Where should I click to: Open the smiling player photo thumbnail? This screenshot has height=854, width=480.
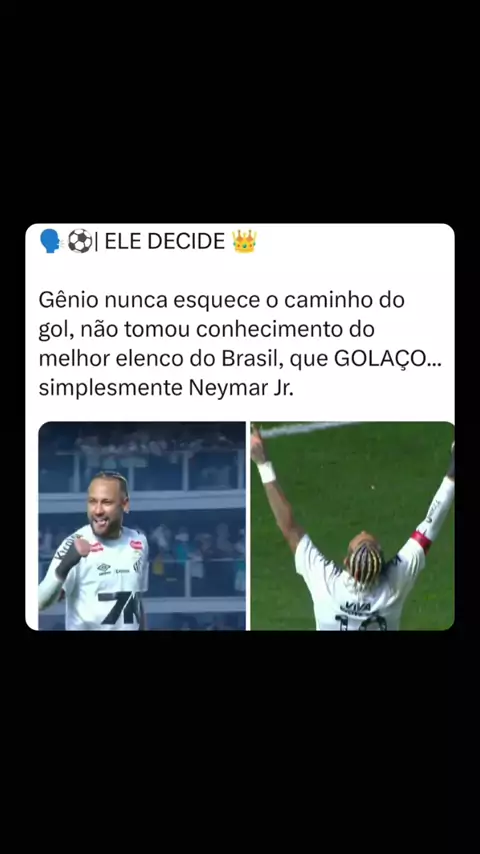[142, 526]
